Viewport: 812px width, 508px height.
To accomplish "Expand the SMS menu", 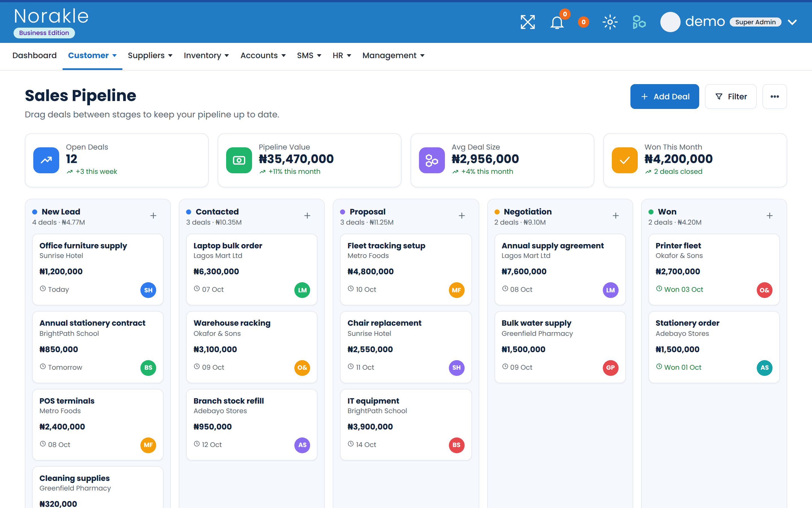I will [309, 55].
